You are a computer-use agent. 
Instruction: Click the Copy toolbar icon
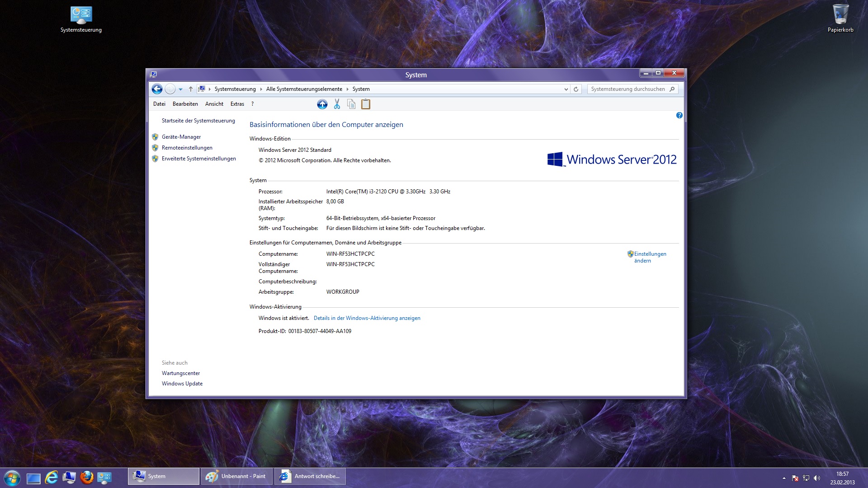351,104
